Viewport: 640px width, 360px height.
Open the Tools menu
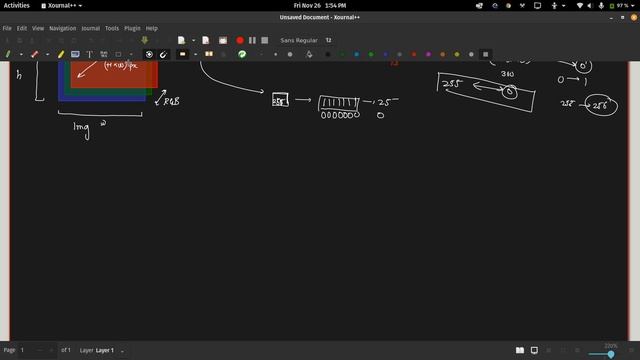tap(112, 28)
